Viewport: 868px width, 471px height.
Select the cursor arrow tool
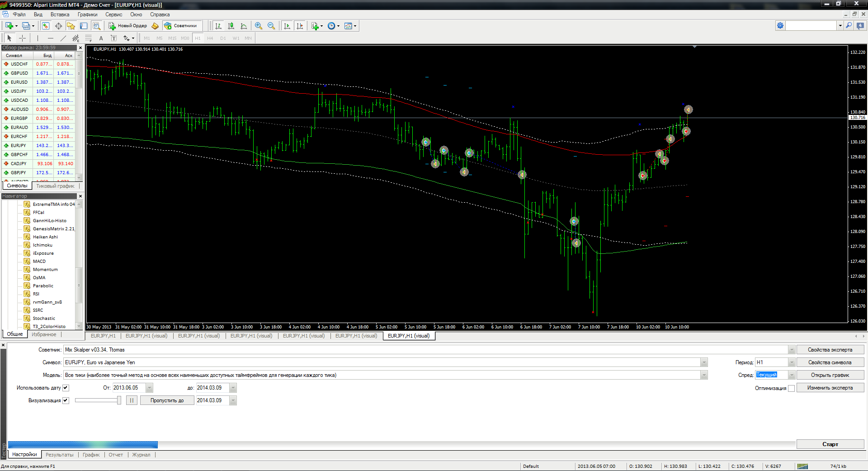click(9, 38)
